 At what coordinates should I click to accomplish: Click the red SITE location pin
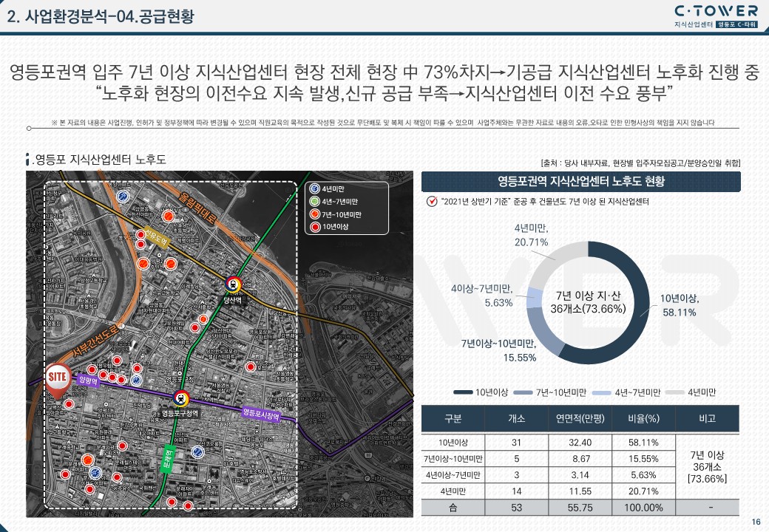(x=57, y=378)
